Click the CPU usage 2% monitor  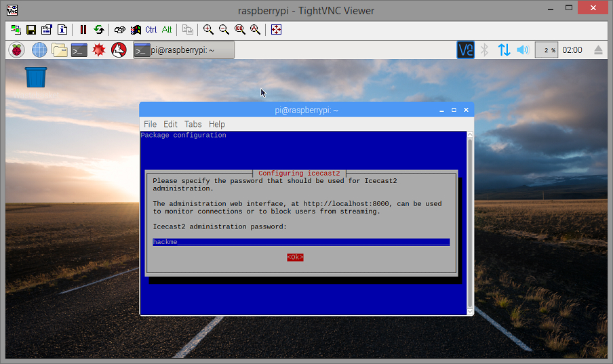tap(546, 50)
